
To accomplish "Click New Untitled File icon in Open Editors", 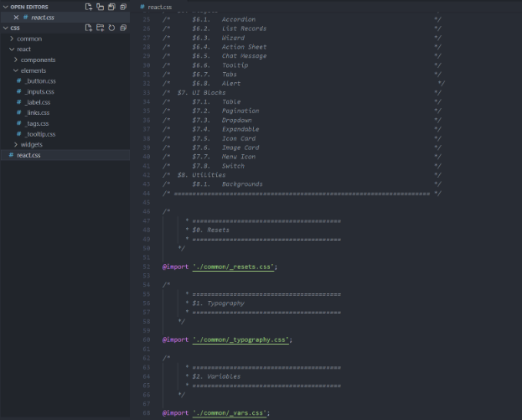I will (x=89, y=7).
